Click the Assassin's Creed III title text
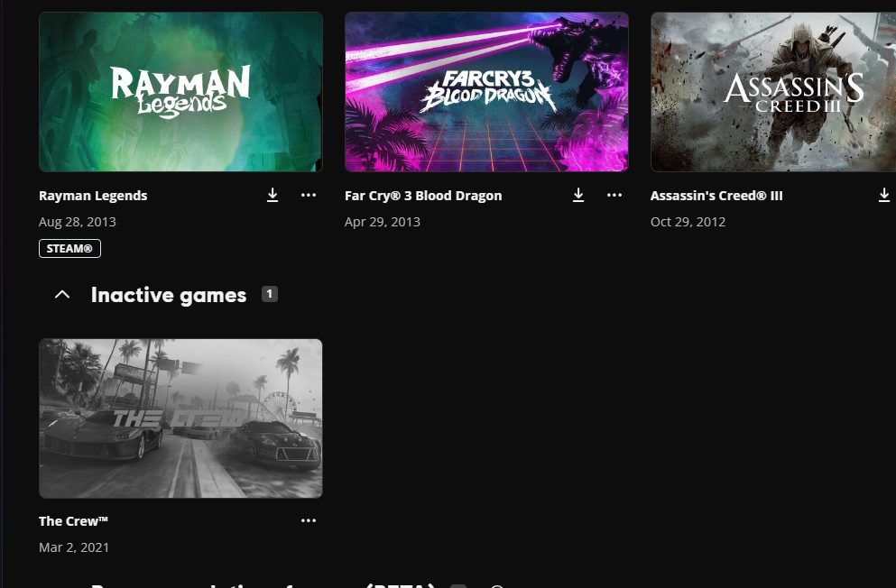 716,196
